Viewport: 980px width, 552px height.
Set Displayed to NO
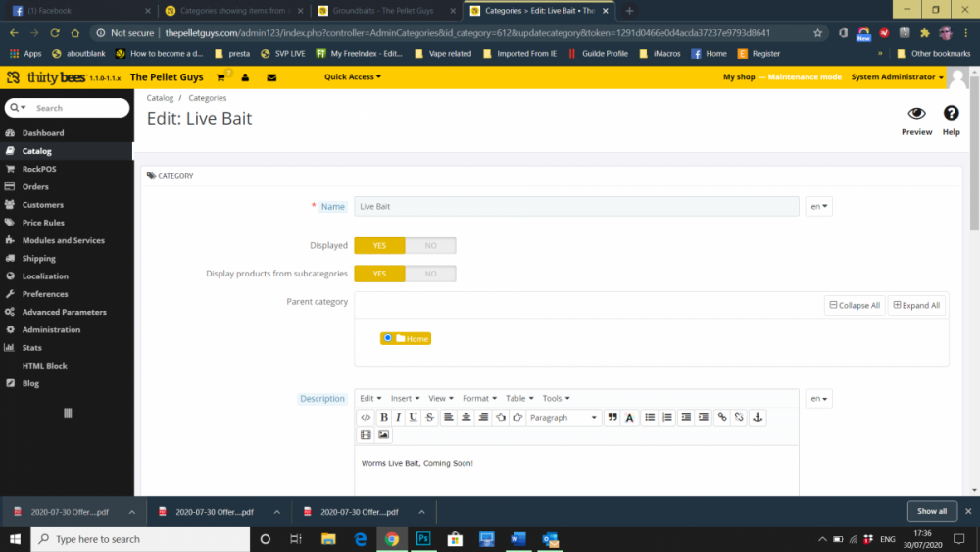point(430,245)
